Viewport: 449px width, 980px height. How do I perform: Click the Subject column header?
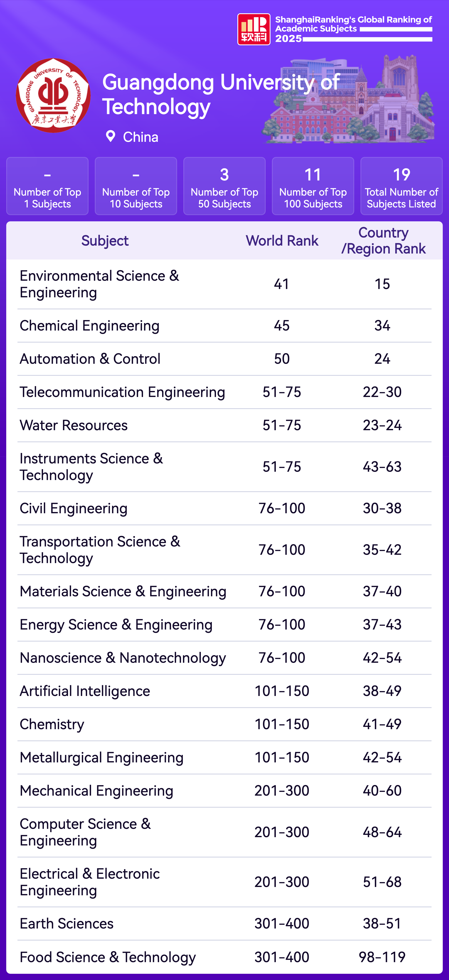tap(105, 241)
